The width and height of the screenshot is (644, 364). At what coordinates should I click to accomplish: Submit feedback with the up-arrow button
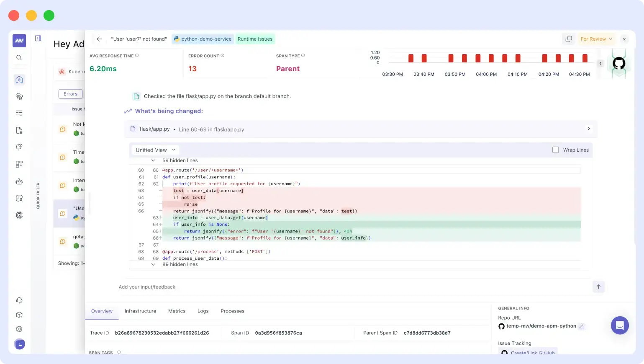[x=598, y=287]
